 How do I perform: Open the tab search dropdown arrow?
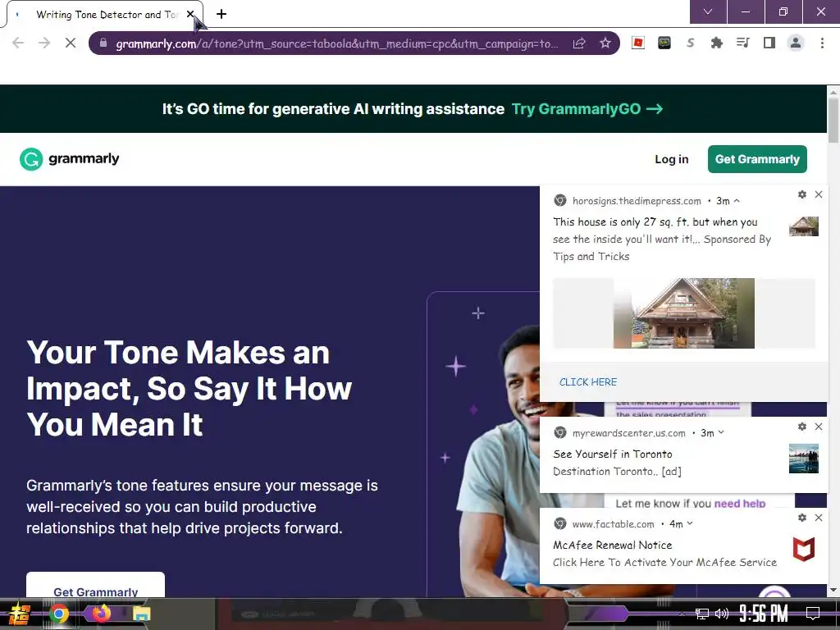[x=708, y=11]
